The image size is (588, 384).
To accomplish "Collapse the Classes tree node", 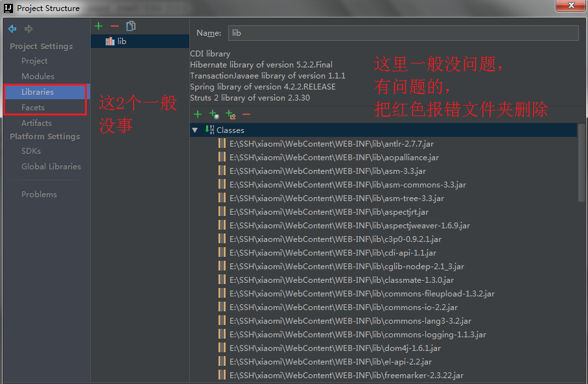I will point(195,130).
